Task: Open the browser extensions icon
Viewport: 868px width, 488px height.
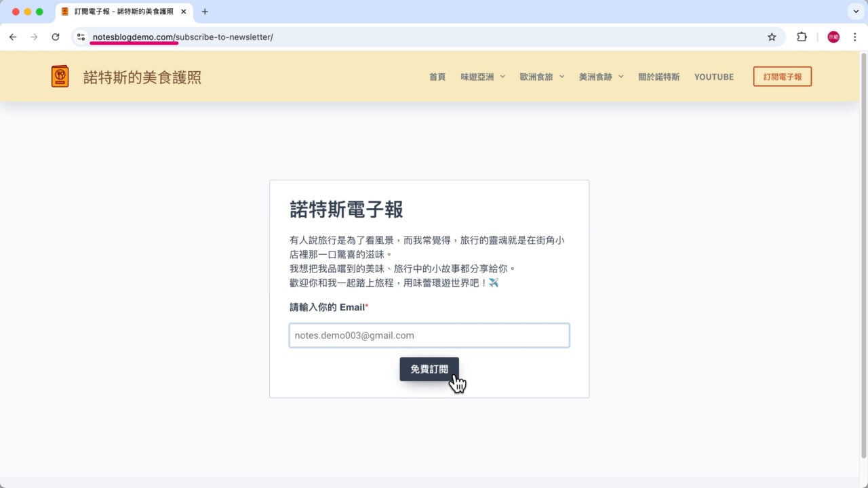Action: coord(802,37)
